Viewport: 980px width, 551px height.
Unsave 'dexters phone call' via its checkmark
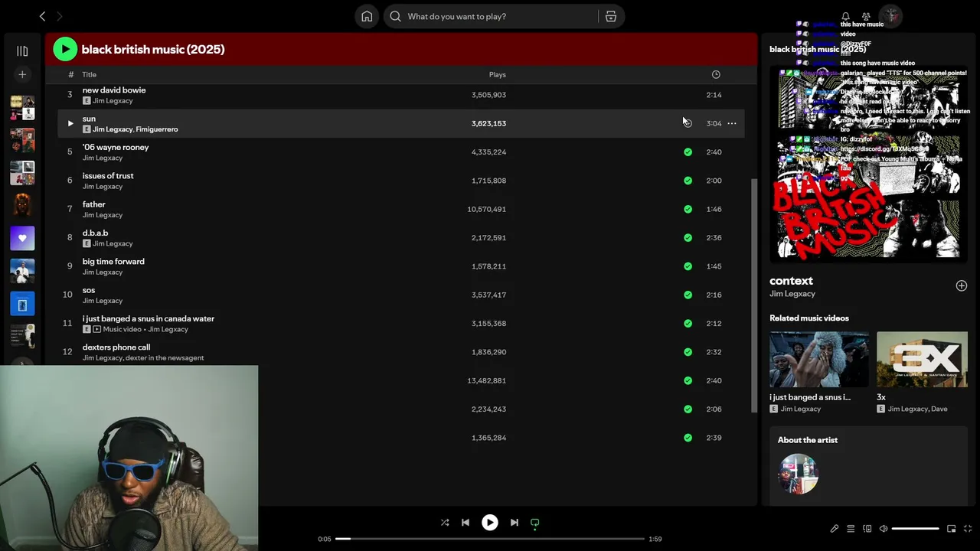[x=688, y=352]
